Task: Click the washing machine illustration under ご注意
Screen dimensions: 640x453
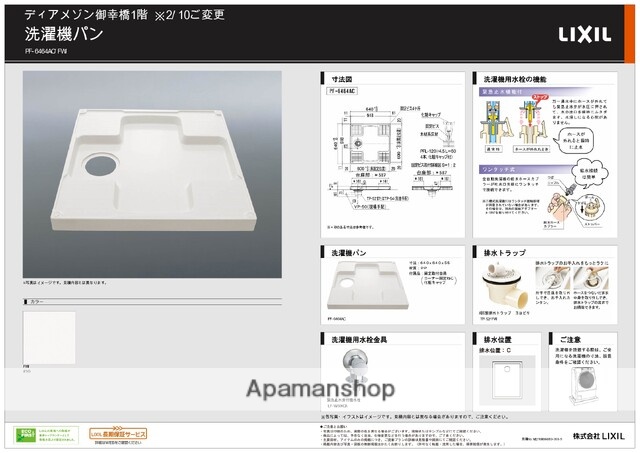Action: click(580, 381)
